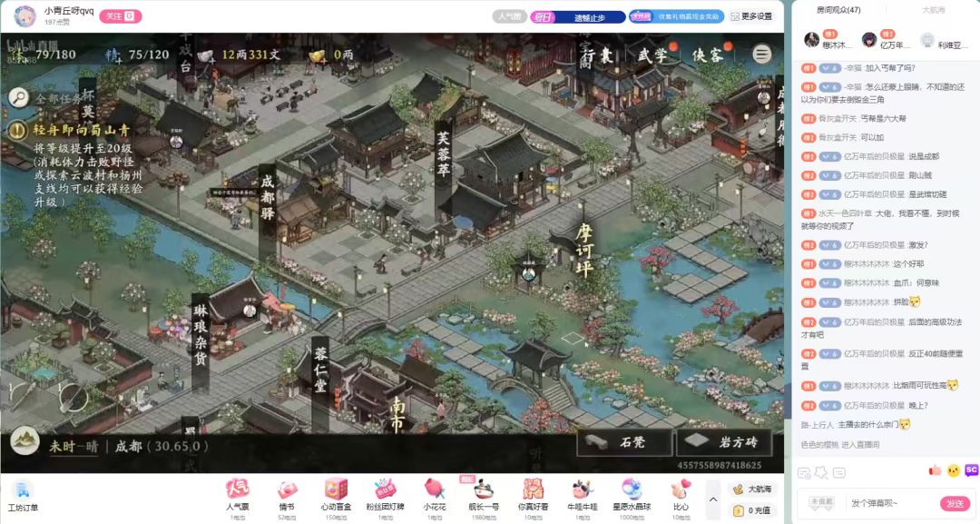
Task: Open the 大航海 button beside gifts
Action: [x=751, y=489]
